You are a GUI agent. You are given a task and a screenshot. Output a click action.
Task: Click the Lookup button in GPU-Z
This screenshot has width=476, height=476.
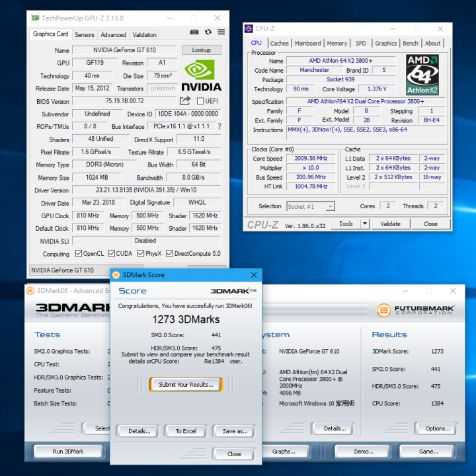coord(202,50)
